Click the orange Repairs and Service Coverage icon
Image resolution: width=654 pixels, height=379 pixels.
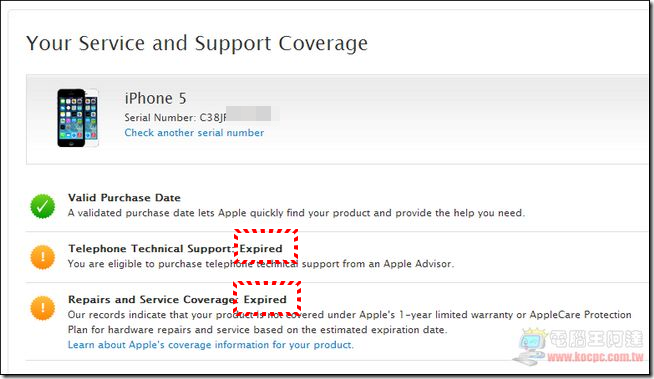click(43, 308)
